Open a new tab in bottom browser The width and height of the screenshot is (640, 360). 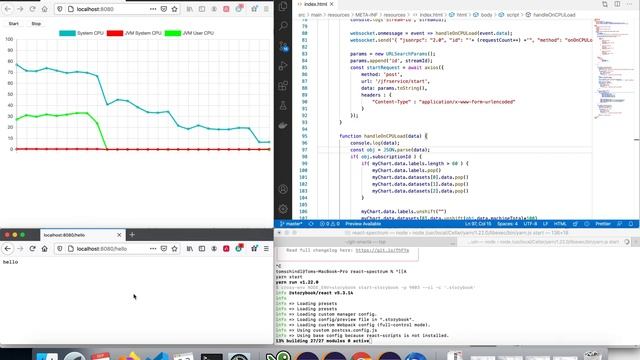[132, 235]
